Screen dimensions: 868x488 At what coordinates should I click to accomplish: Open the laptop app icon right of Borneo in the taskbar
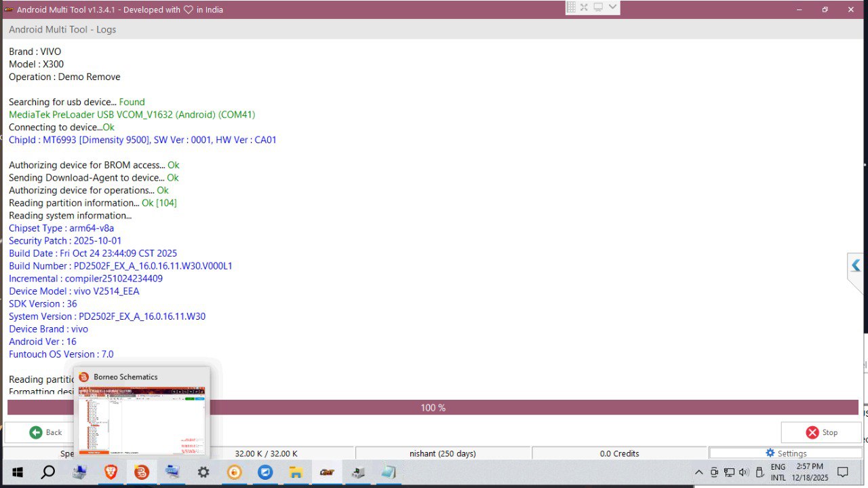[x=172, y=472]
